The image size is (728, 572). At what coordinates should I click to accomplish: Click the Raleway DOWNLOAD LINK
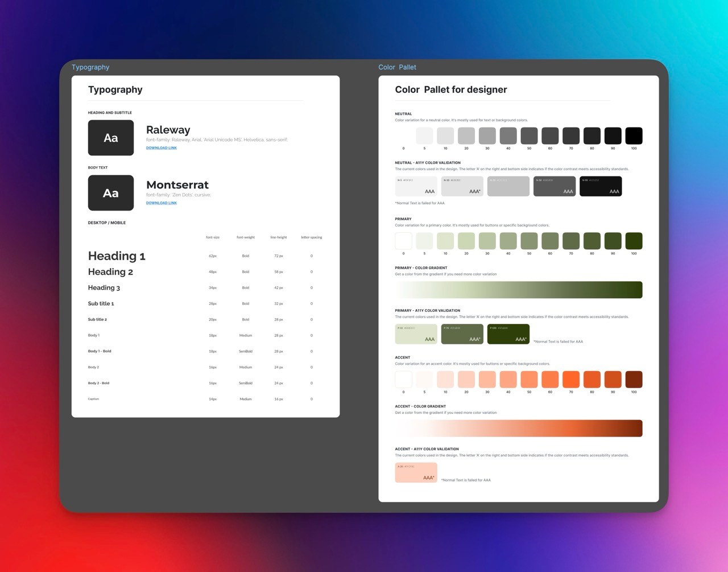(x=162, y=148)
